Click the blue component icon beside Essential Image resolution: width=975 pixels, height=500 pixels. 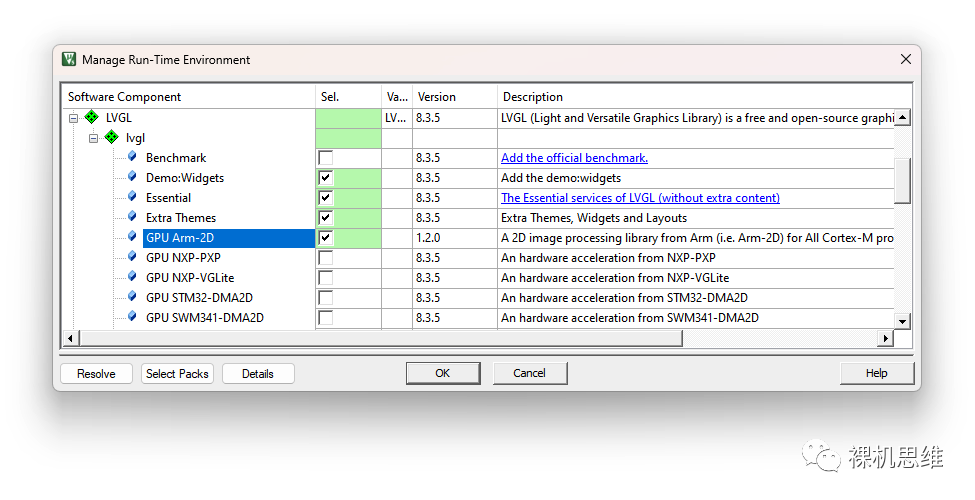pyautogui.click(x=132, y=197)
